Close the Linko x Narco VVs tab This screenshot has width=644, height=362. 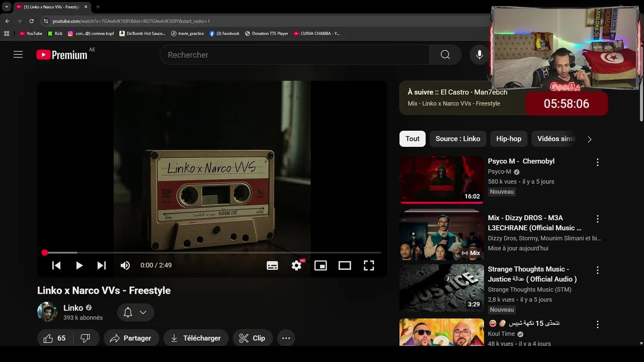click(86, 7)
